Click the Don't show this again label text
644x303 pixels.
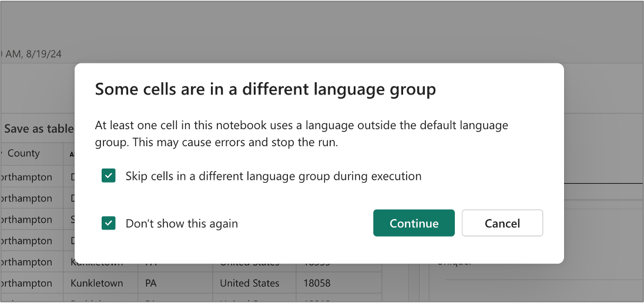(x=182, y=223)
